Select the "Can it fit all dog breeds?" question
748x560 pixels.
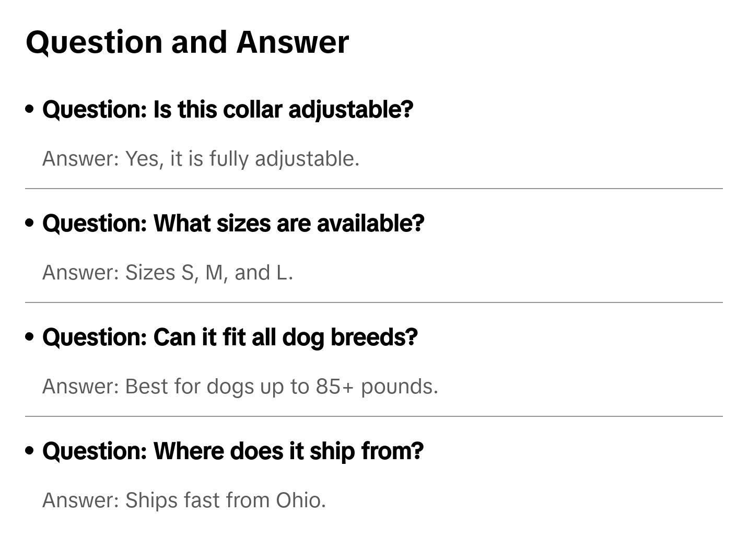pos(230,337)
